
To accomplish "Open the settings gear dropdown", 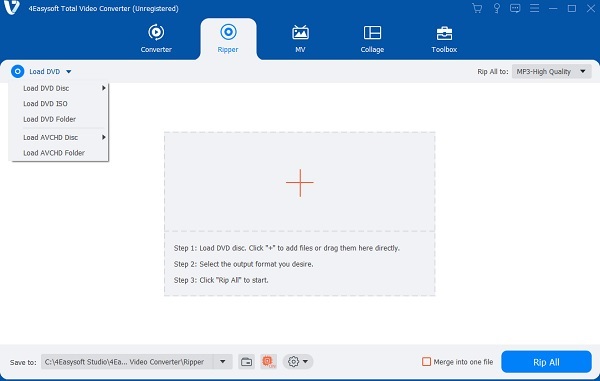I will 298,361.
